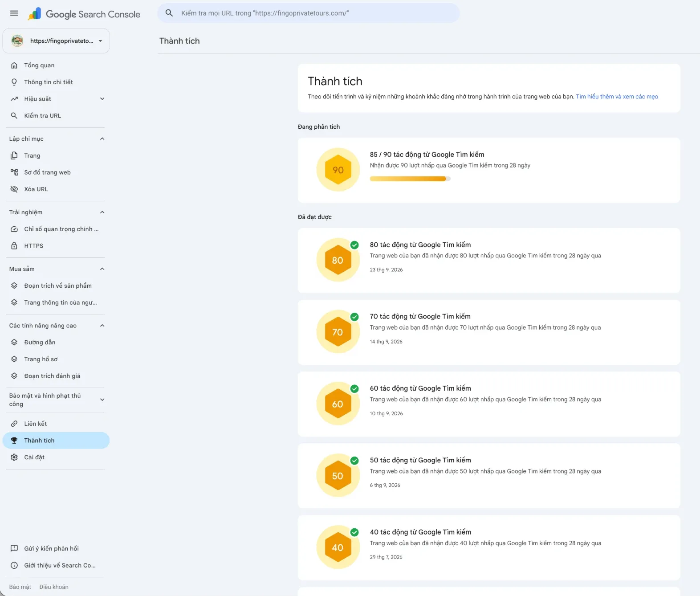The image size is (700, 596).
Task: Collapse the Các tính năng nâng cao section
Action: point(102,326)
